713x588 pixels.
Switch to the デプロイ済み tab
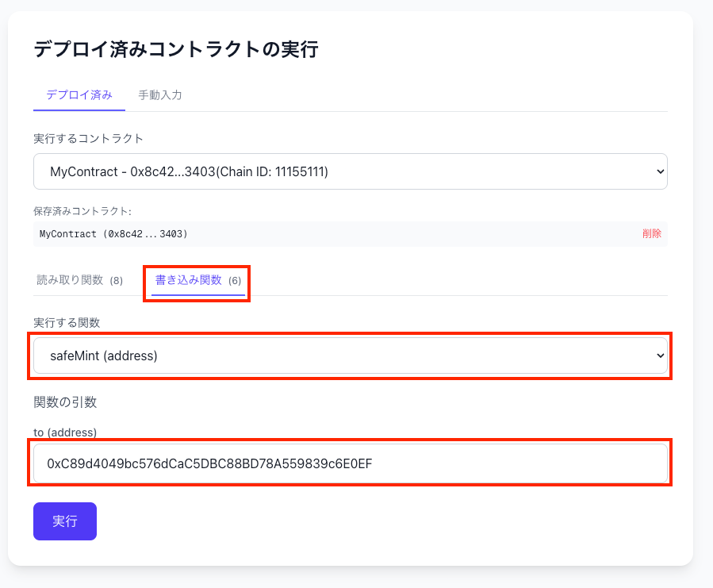(x=79, y=95)
